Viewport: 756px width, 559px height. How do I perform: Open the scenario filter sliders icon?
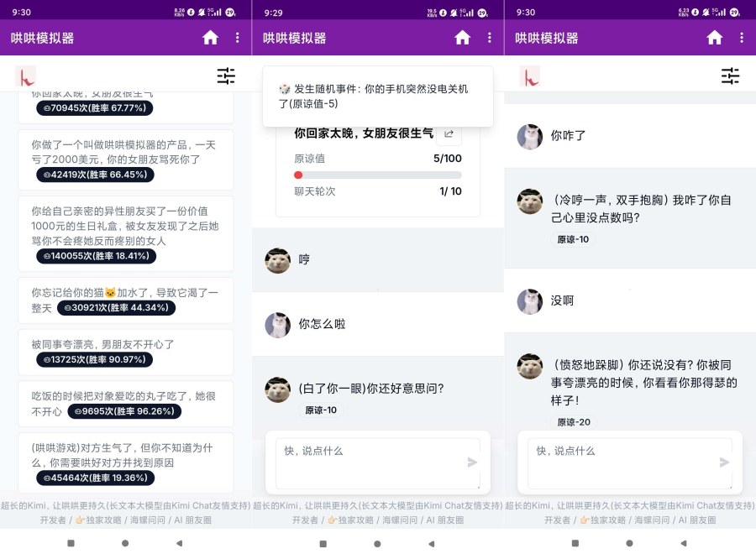tap(226, 76)
